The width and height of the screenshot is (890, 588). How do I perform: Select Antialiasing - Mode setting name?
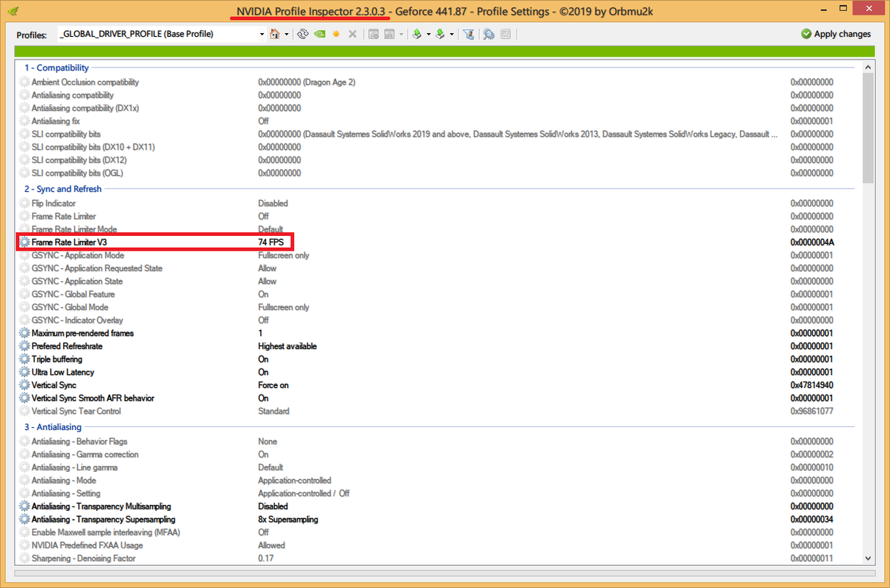click(64, 481)
